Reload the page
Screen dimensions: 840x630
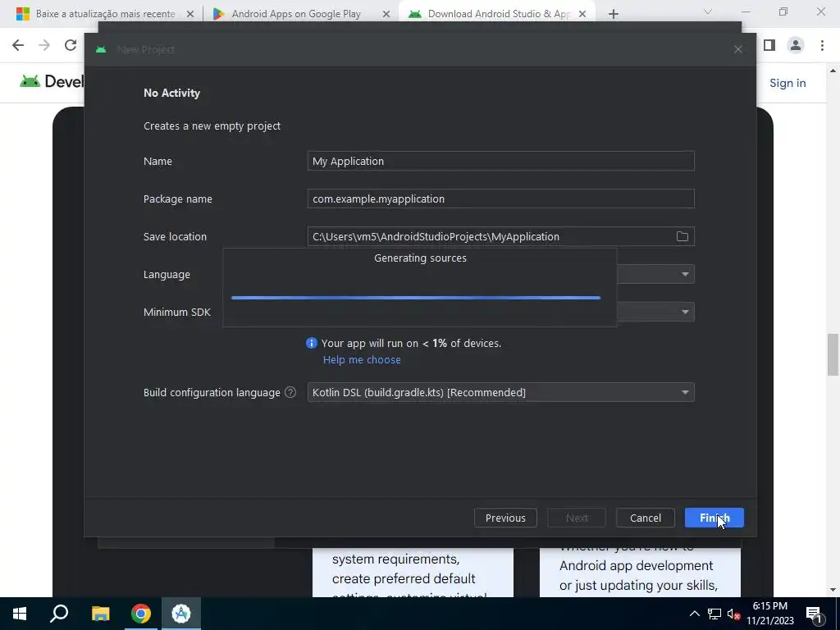click(71, 45)
